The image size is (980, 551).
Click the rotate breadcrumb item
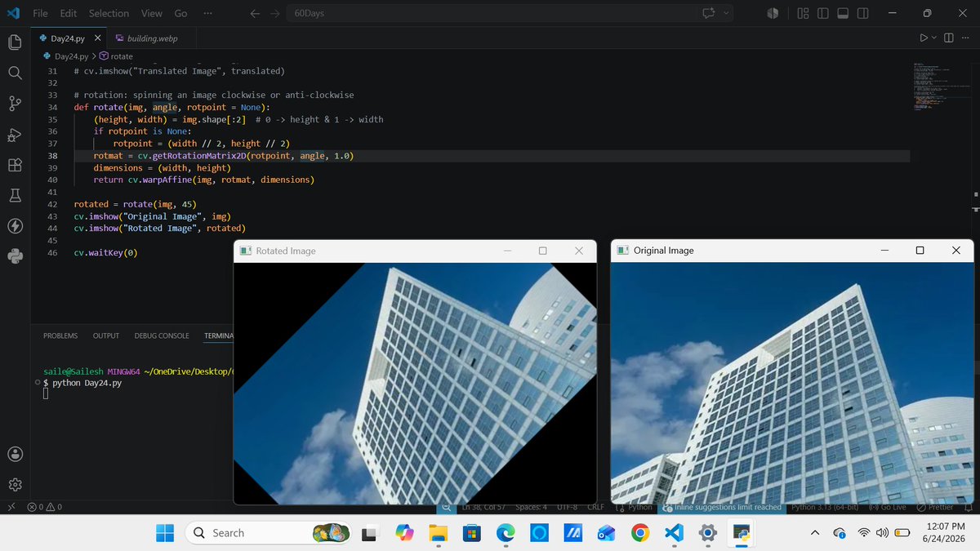116,56
